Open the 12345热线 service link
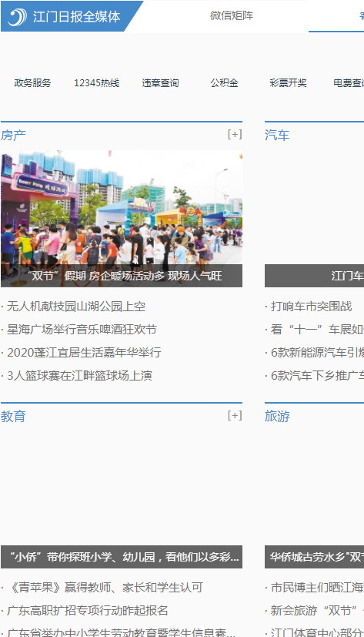 [97, 83]
